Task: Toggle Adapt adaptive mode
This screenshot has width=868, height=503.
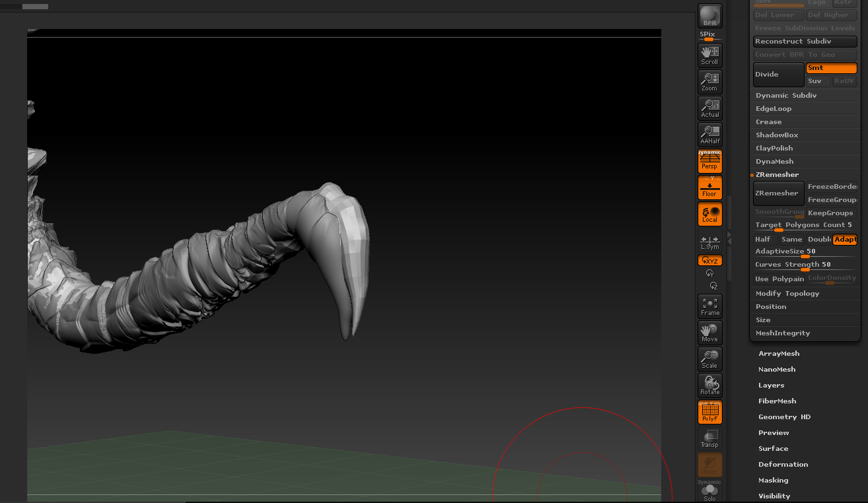Action: coord(845,240)
